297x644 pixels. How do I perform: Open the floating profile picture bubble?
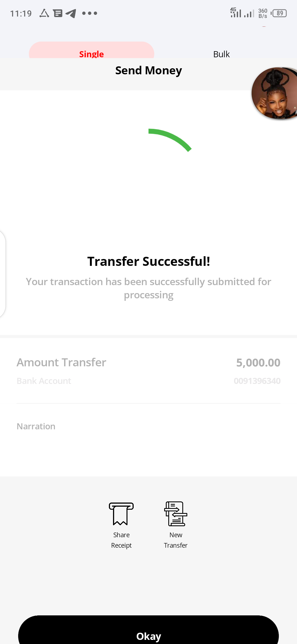coord(274,93)
